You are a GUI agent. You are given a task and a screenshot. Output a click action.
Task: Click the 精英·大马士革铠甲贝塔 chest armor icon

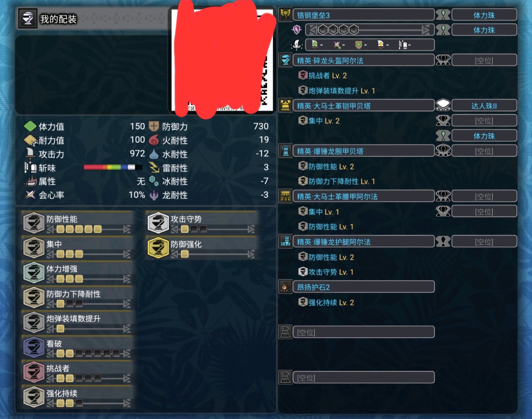tap(286, 106)
